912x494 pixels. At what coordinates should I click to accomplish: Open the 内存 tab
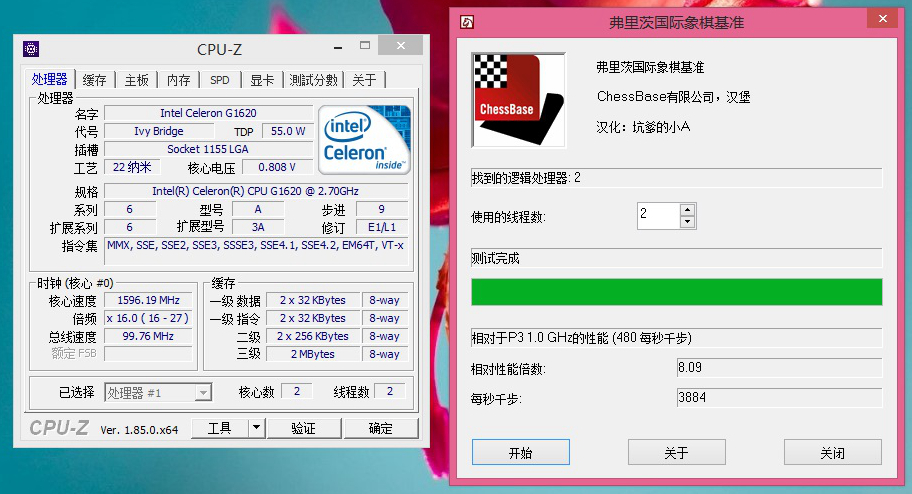179,80
